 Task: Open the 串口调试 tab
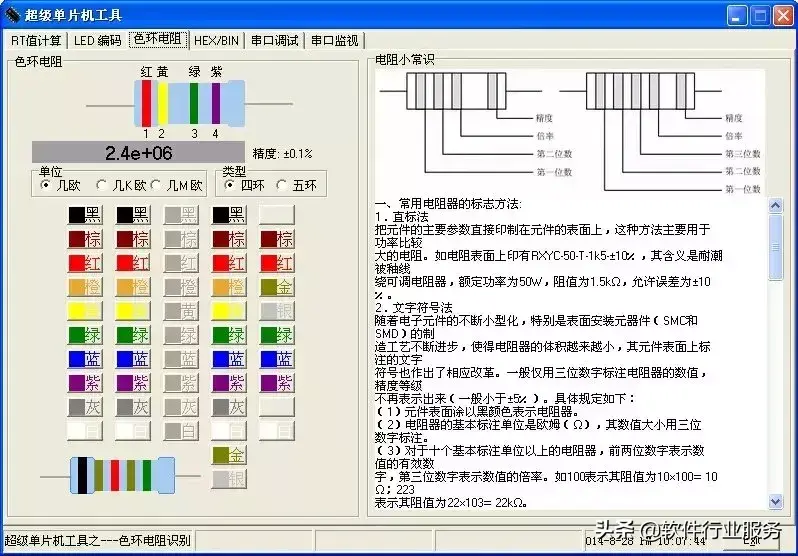click(275, 40)
